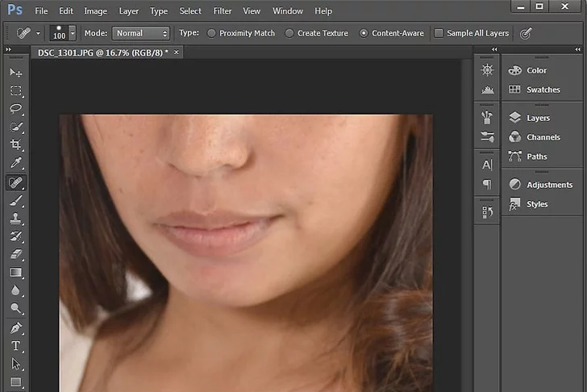The image size is (587, 392).
Task: Select Create Texture radio button
Action: 289,34
